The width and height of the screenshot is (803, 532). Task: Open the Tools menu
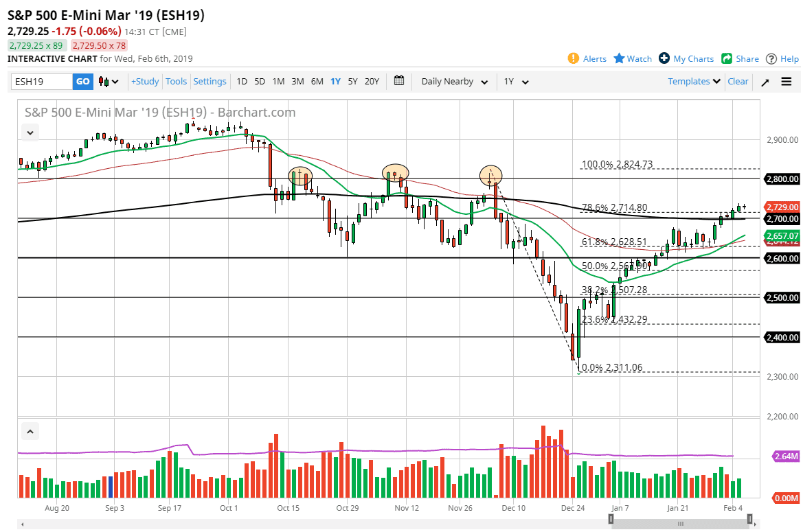point(176,81)
